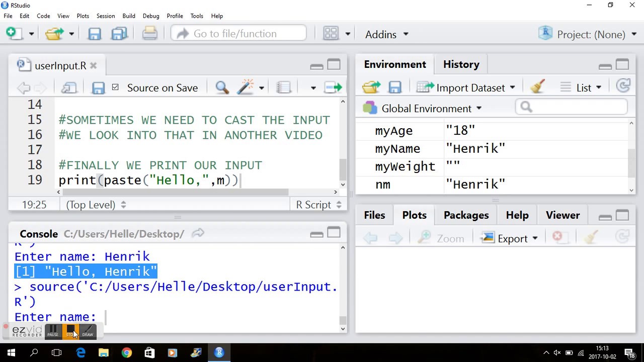Minimize the source editor pane

(x=316, y=66)
